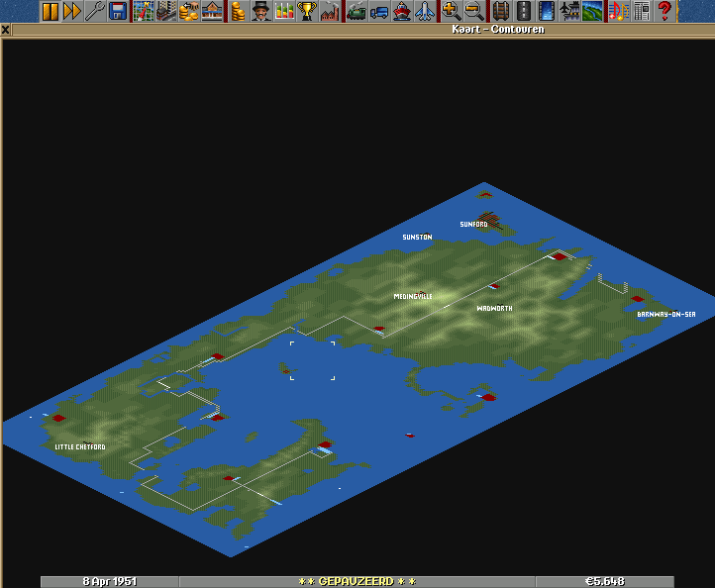Click the Wadworth town label
This screenshot has height=588, width=715.
click(494, 309)
